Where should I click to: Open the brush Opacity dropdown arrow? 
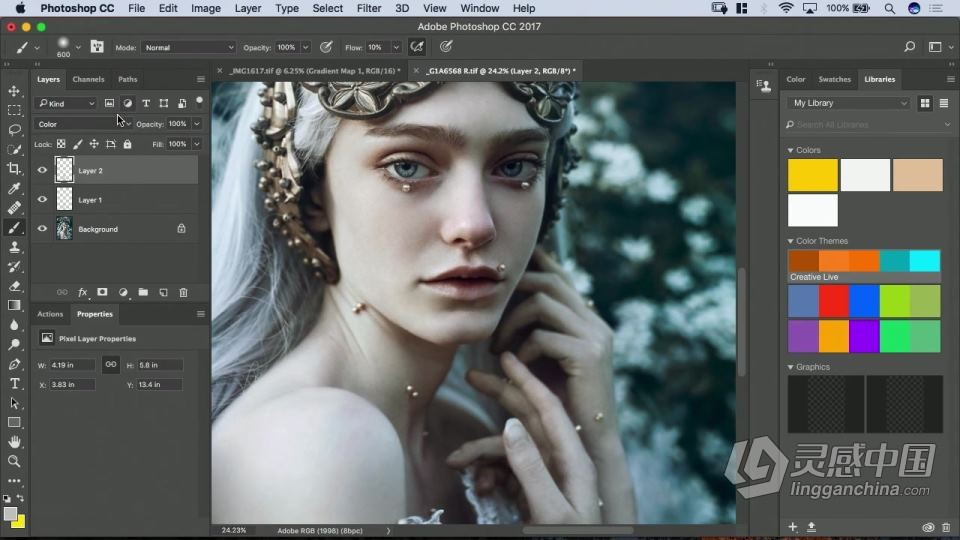point(306,47)
